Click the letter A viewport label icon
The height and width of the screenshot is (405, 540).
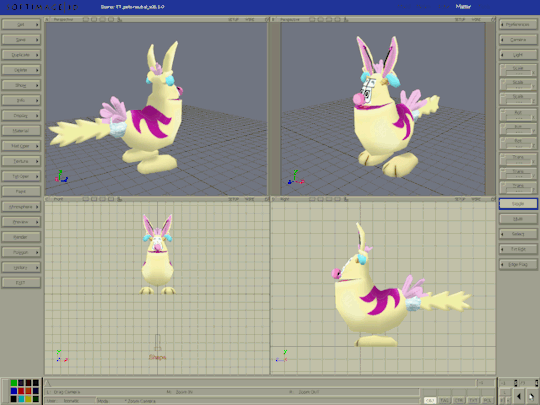[x=47, y=20]
